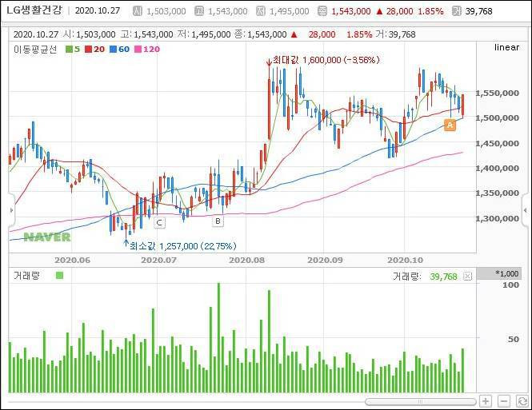
Task: Click the 시 open price icon in header
Action: [137, 11]
